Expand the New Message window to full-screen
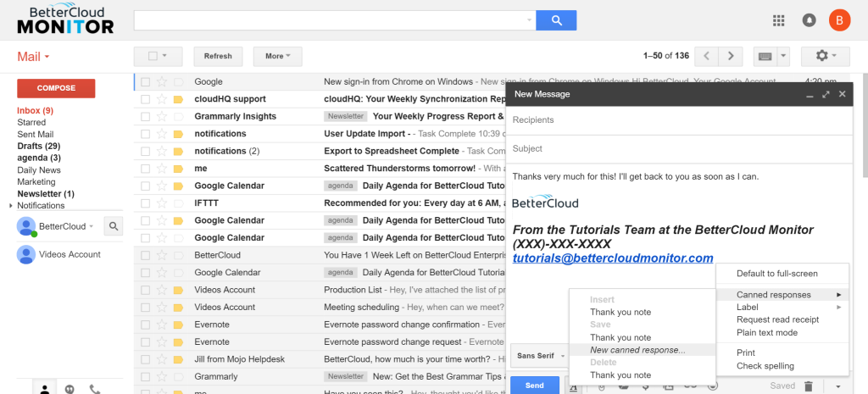 pos(826,95)
